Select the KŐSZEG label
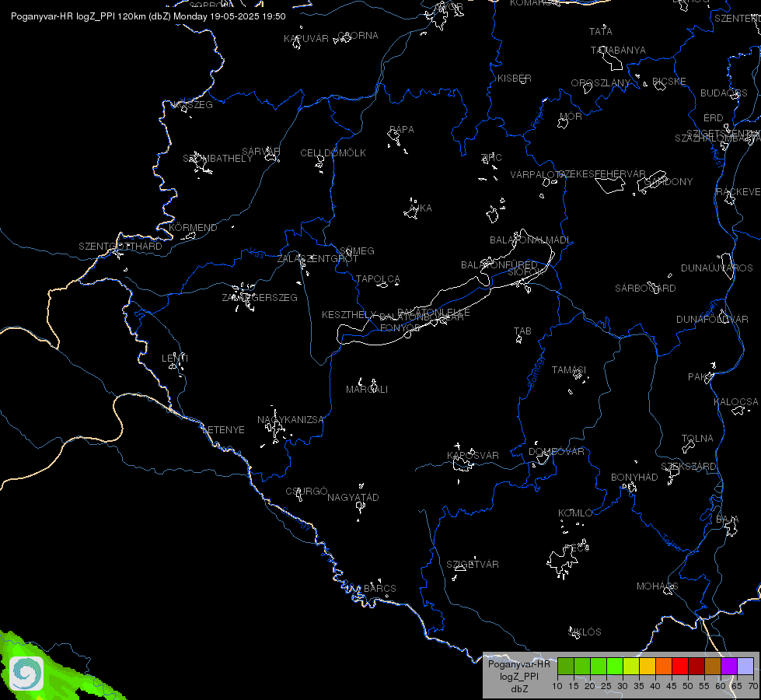The image size is (761, 700). click(x=193, y=105)
